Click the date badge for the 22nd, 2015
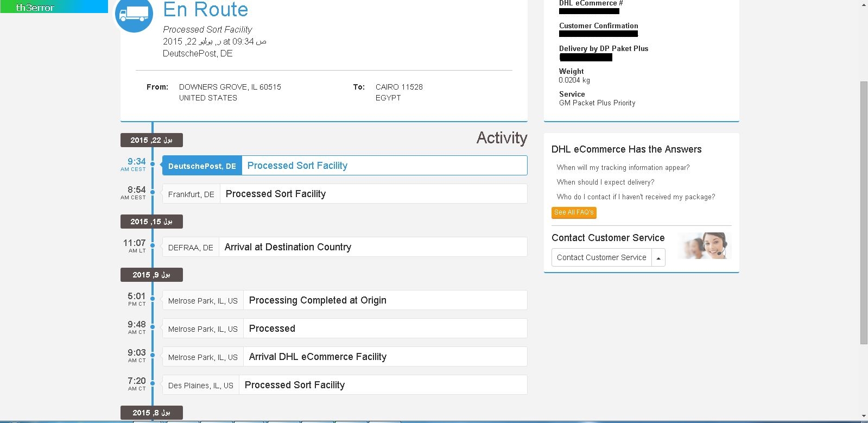868x423 pixels. (151, 140)
